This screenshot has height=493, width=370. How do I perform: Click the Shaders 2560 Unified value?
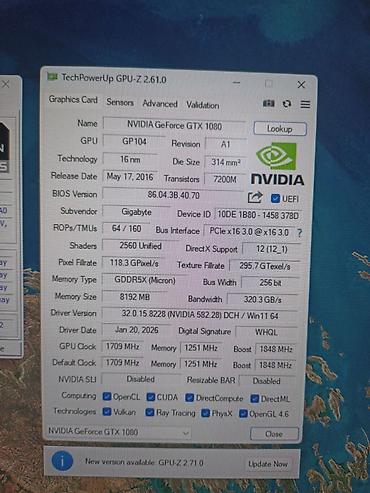[x=140, y=246]
